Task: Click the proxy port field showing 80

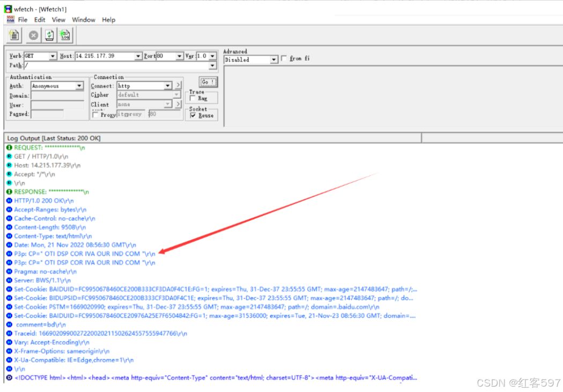Action: coord(164,114)
